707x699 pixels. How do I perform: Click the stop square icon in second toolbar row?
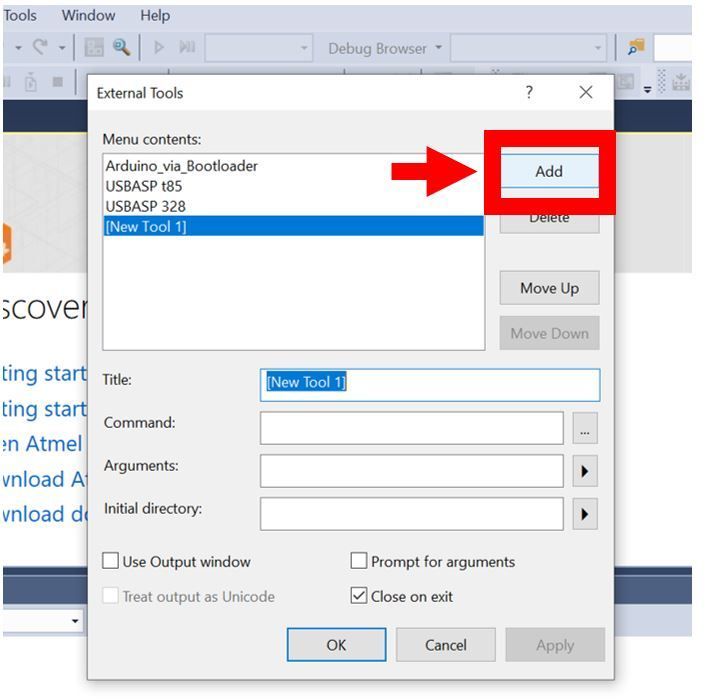pyautogui.click(x=57, y=82)
